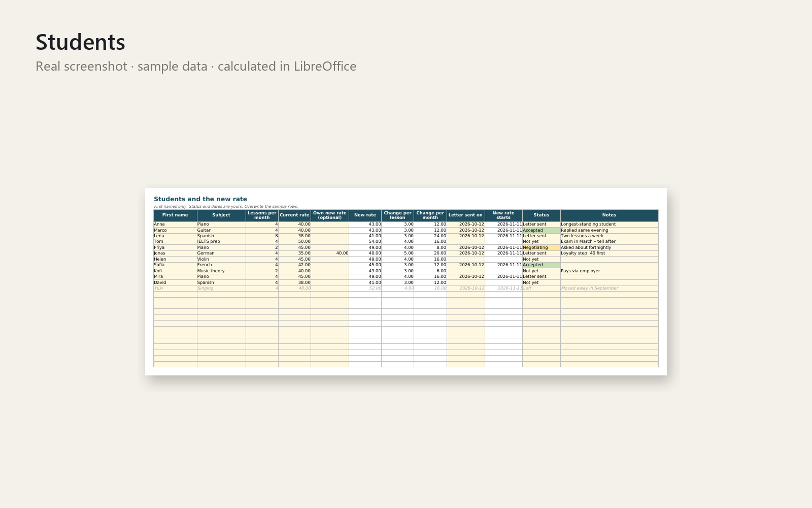The height and width of the screenshot is (508, 812).
Task: Click Sofia's green 'Accepted' status cell
Action: coord(542,265)
